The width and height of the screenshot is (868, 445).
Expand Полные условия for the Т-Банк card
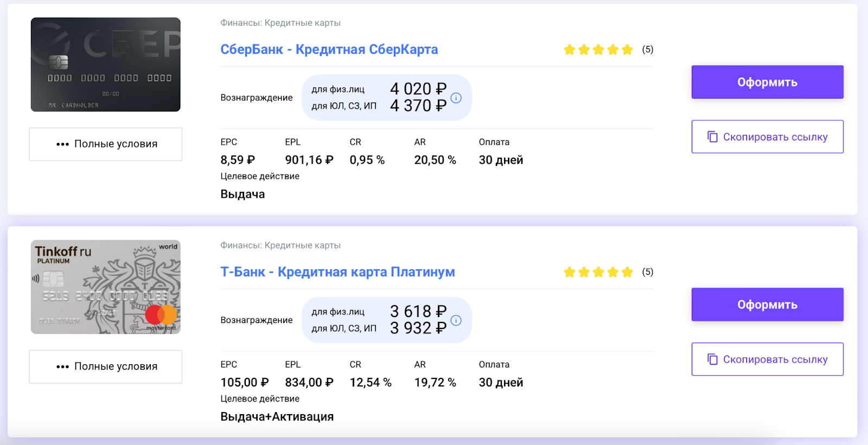click(106, 367)
